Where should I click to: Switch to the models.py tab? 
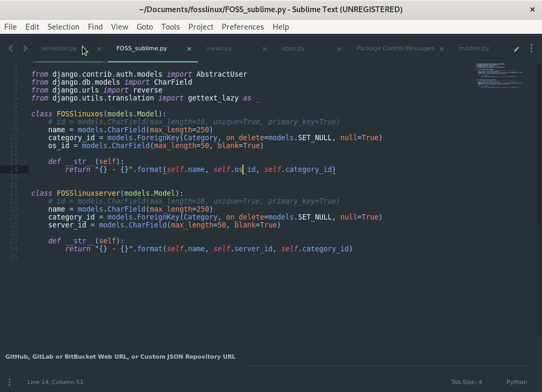point(474,49)
